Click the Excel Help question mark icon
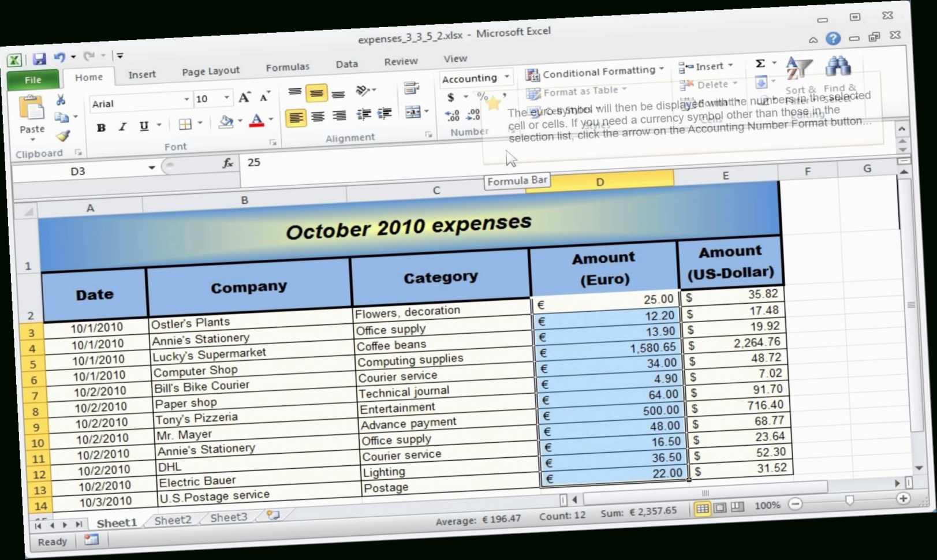This screenshot has width=937, height=560. coord(833,39)
